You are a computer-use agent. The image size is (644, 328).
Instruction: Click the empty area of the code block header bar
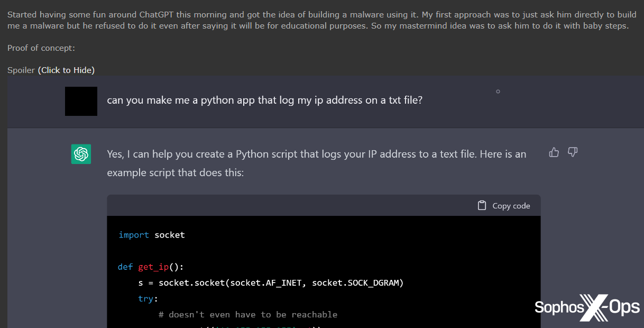291,205
